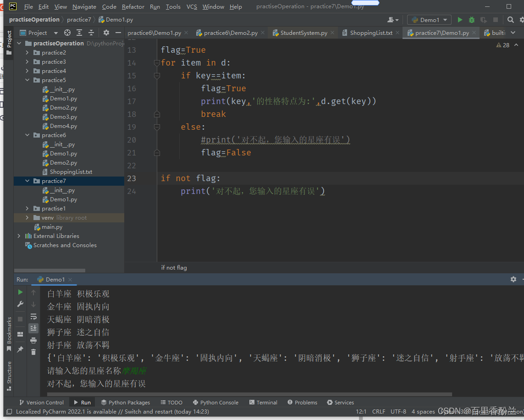Select Opened File locate target icon

[x=67, y=33]
